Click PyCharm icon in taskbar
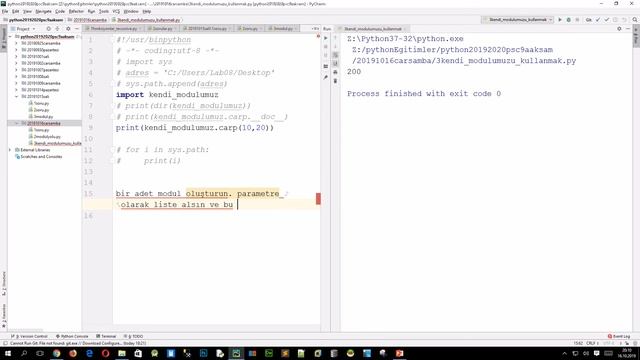640x360 pixels. pos(236,353)
